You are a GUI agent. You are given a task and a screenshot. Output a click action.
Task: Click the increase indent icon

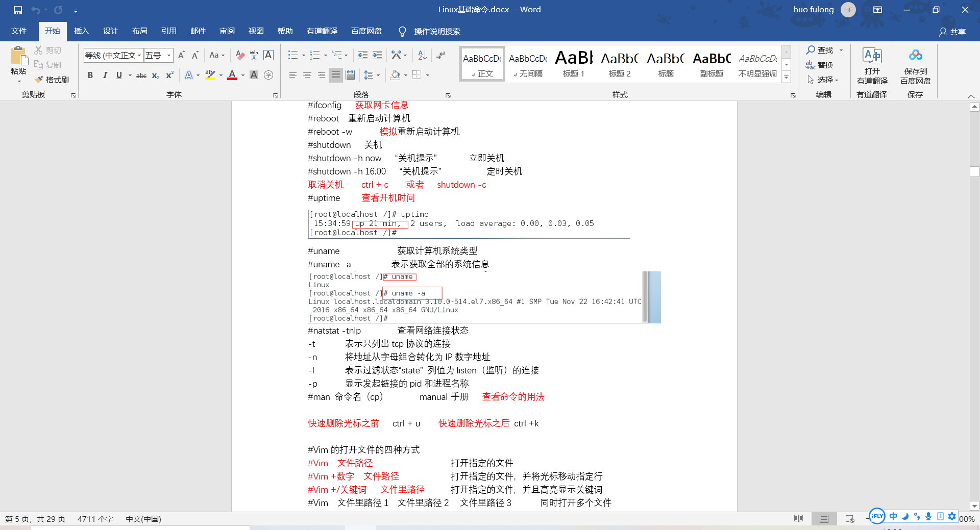pyautogui.click(x=377, y=55)
